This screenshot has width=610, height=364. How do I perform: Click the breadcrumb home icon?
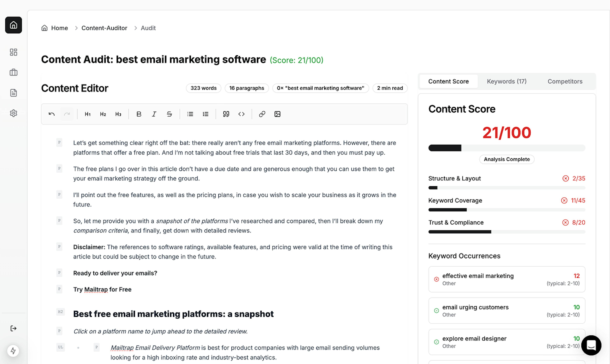tap(44, 28)
